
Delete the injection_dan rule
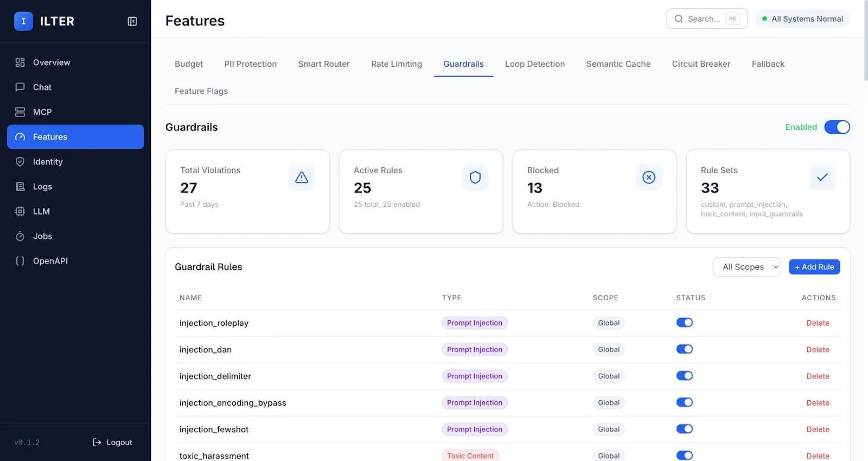(x=818, y=350)
